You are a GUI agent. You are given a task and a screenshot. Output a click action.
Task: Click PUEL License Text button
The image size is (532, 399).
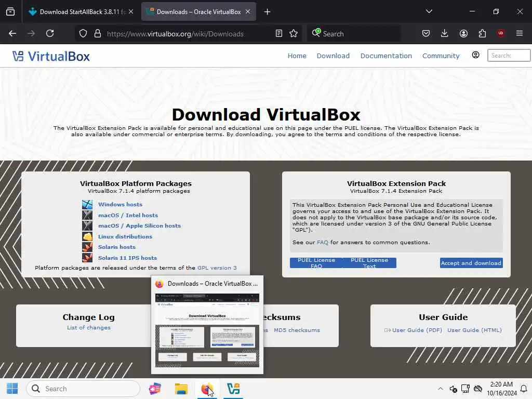point(369,263)
